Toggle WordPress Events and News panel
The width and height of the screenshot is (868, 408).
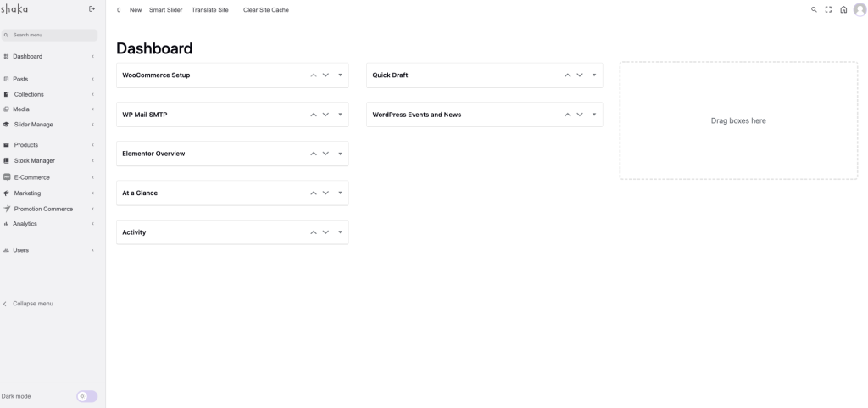click(594, 115)
